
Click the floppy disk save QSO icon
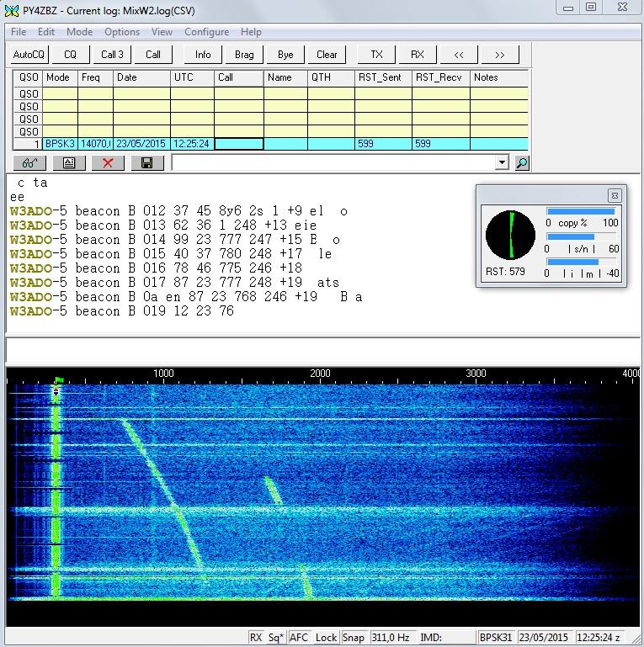146,162
